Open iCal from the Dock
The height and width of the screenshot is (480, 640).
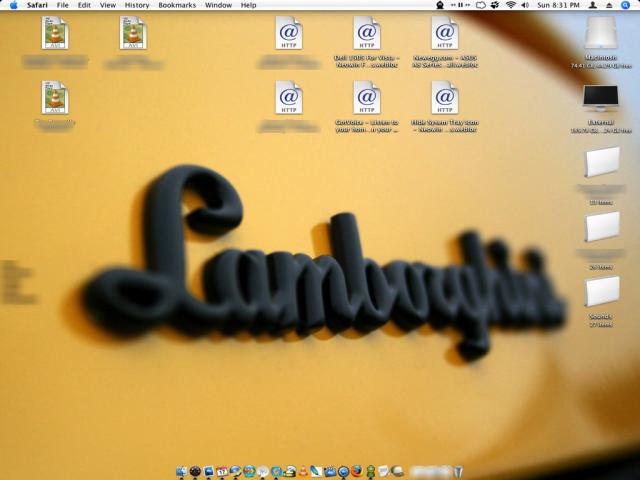(222, 471)
